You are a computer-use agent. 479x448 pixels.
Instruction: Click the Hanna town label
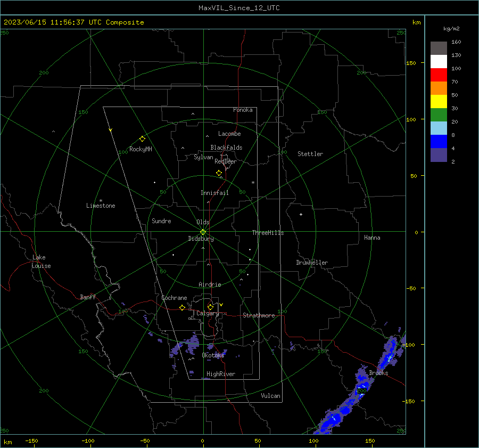372,238
